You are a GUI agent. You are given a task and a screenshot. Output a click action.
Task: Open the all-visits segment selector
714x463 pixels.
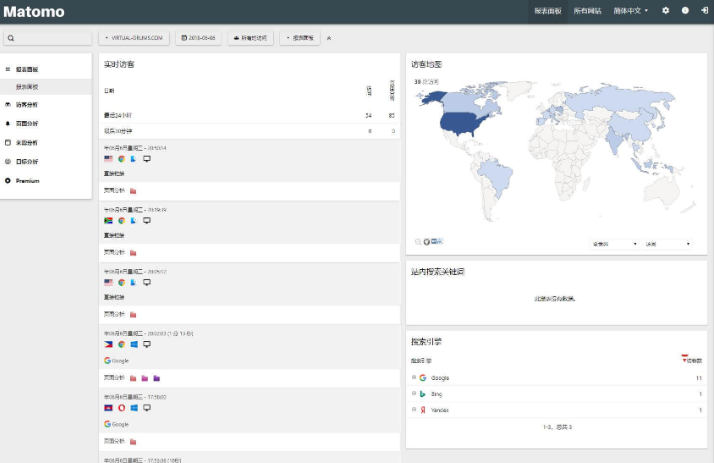[x=250, y=38]
